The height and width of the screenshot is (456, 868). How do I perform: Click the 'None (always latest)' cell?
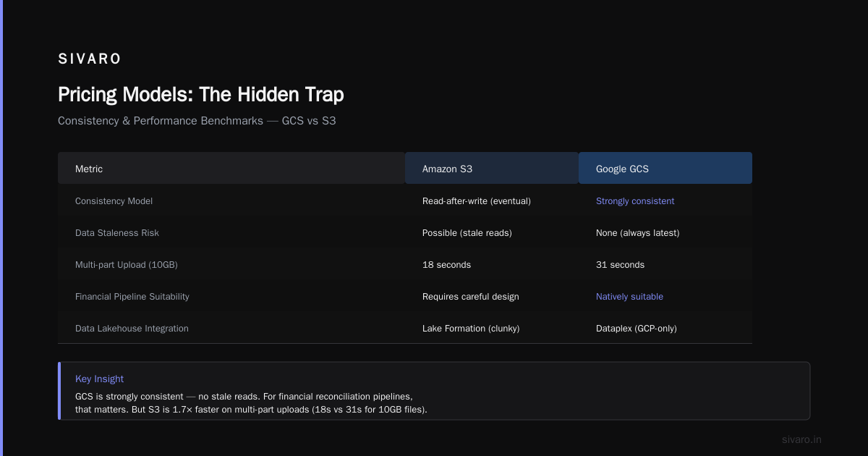638,233
